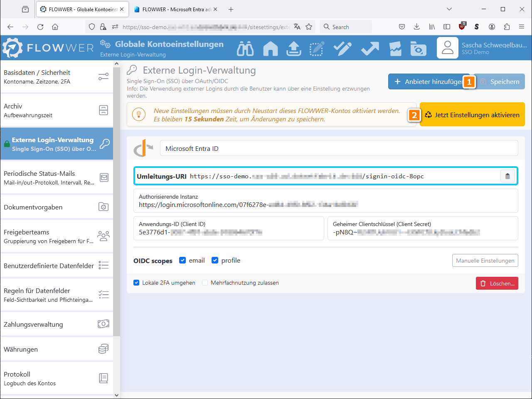
Task: Disable Lokale 2FA umgehen checkbox
Action: 136,283
